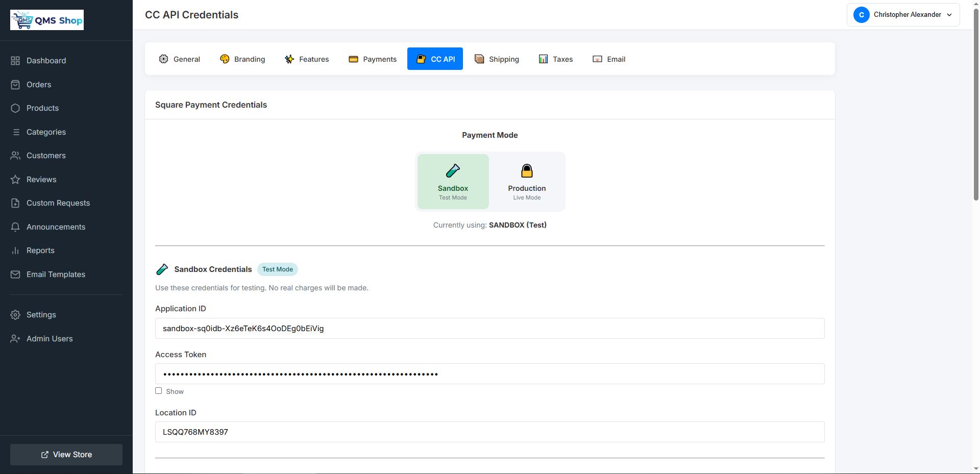Click into the Application ID field
The image size is (980, 474).
(x=489, y=329)
